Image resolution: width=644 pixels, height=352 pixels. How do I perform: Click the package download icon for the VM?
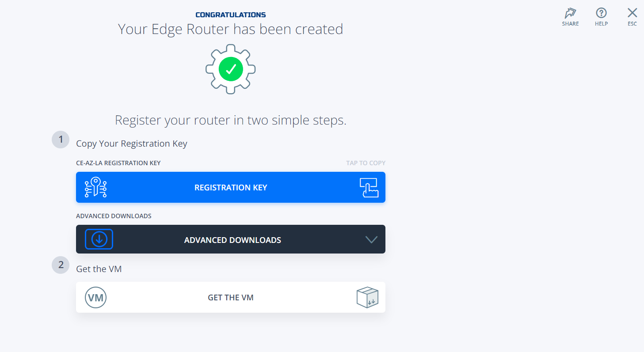tap(367, 297)
